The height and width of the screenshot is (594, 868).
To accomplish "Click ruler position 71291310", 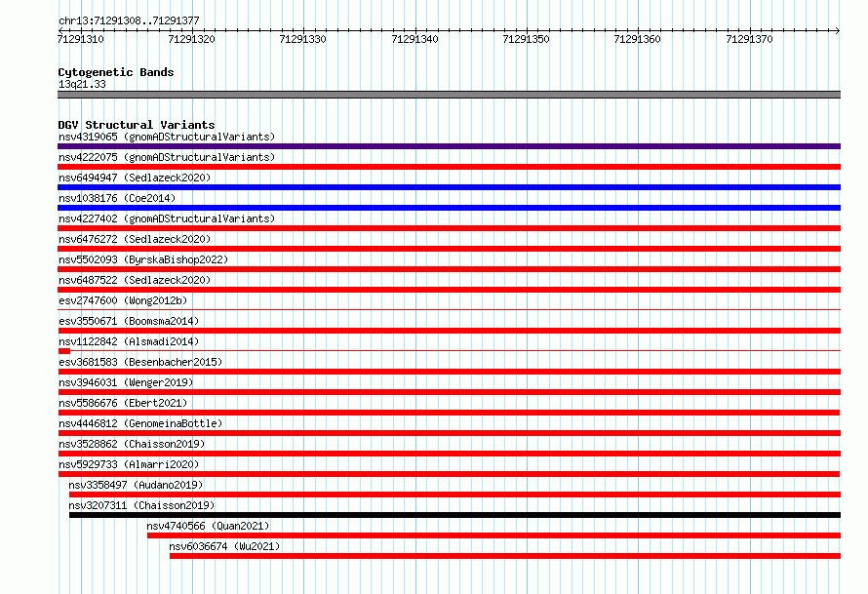I will coord(80,39).
